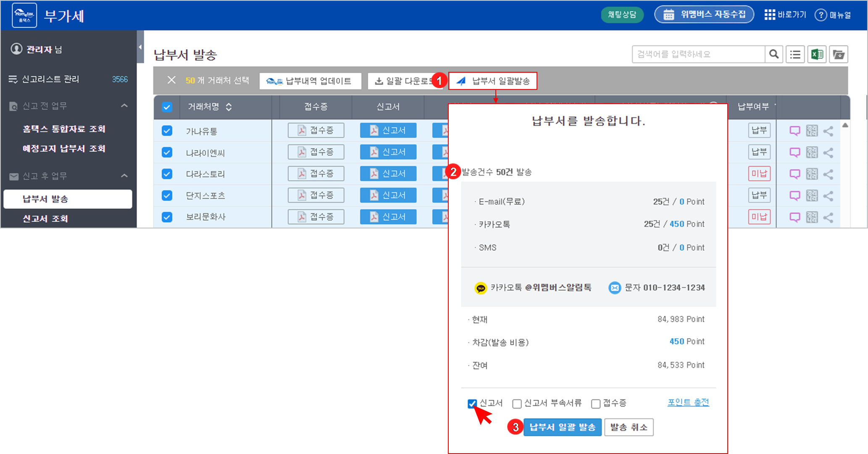The width and height of the screenshot is (868, 454).
Task: Click the folder download icon
Action: coord(839,54)
